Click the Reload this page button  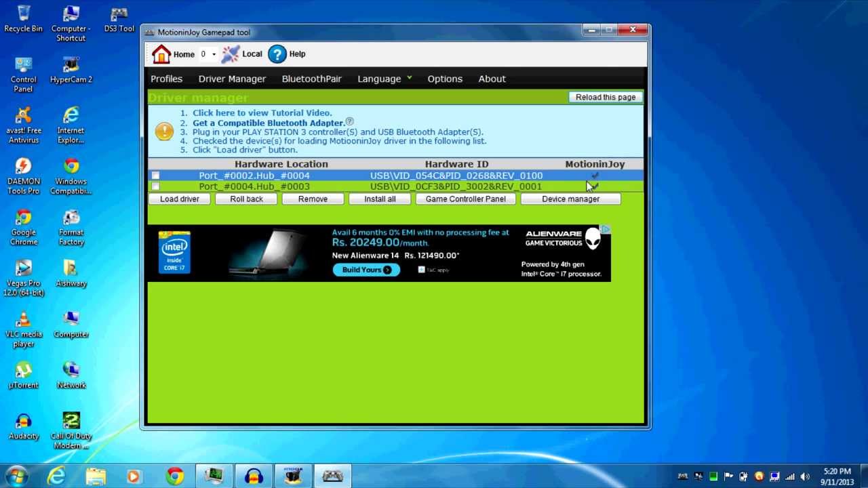[606, 98]
